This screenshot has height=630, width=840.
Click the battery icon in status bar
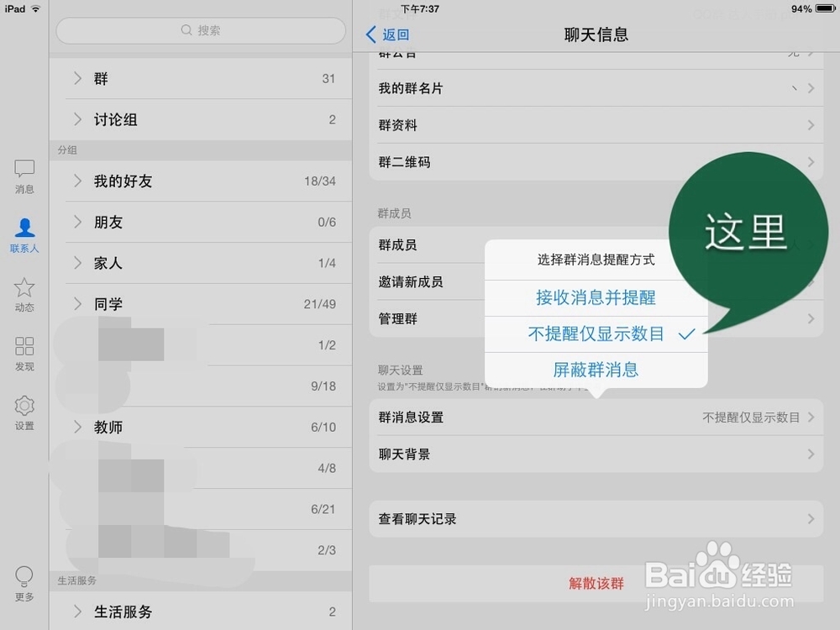825,8
